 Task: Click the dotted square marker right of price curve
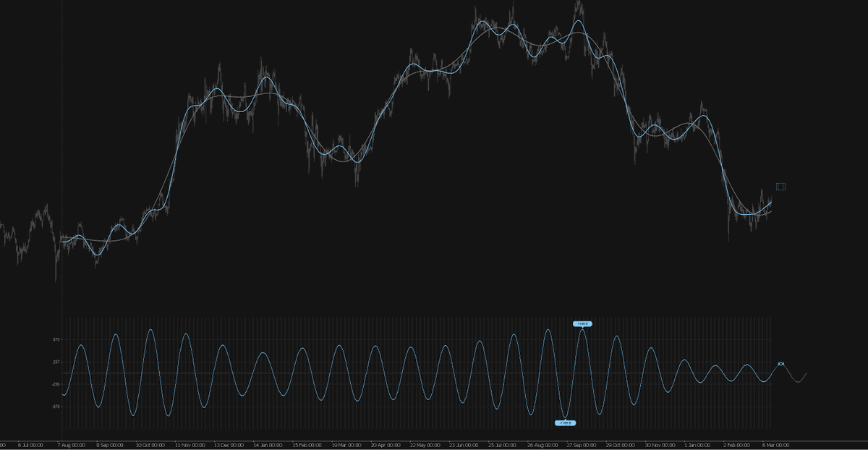(x=780, y=187)
